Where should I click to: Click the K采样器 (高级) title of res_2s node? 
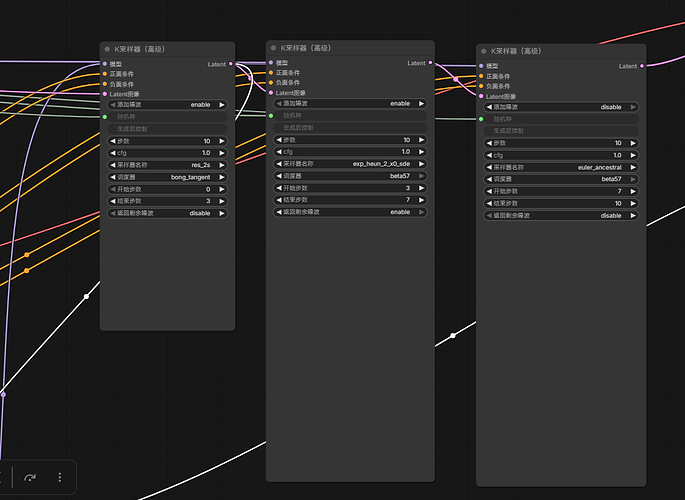point(140,49)
